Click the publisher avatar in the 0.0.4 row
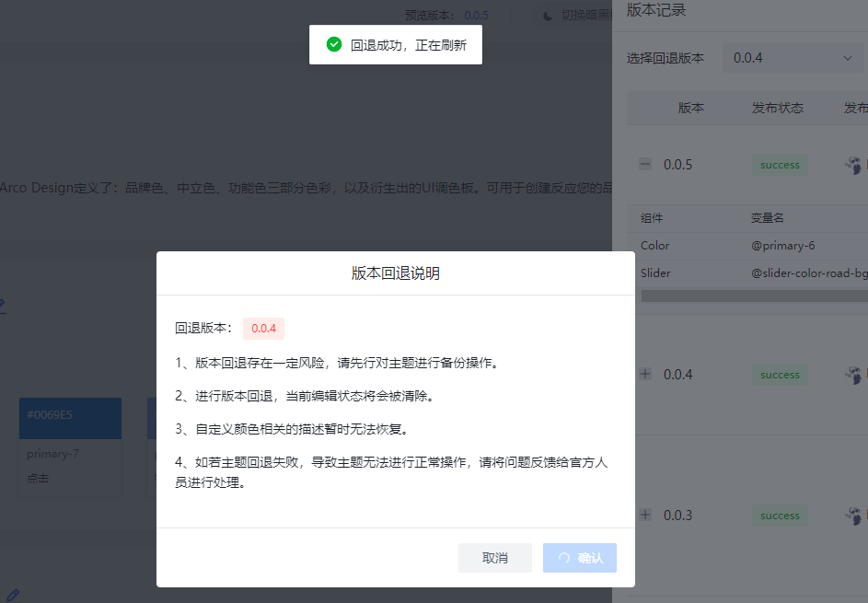This screenshot has height=603, width=868. click(853, 375)
